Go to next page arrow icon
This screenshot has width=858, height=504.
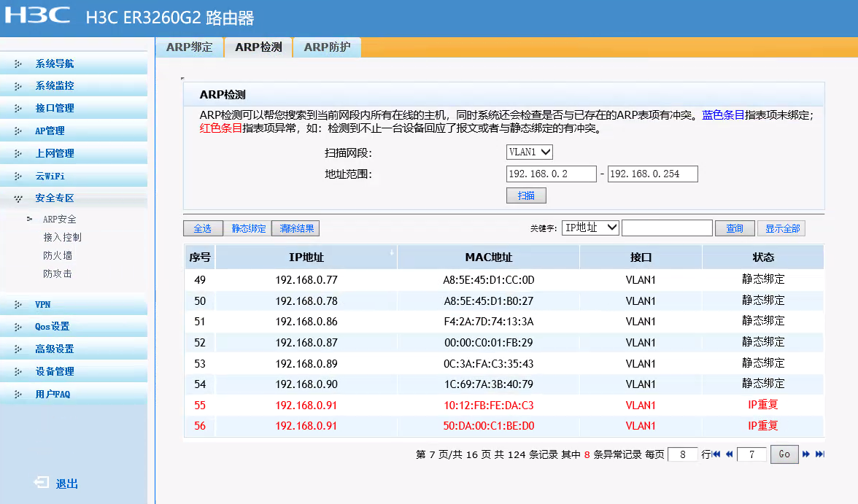[x=806, y=454]
